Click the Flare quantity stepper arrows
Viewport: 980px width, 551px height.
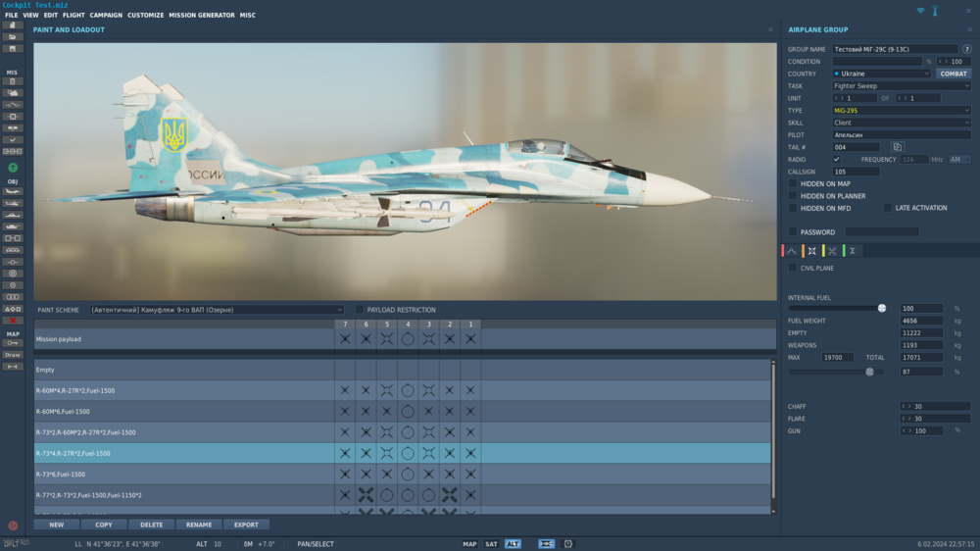(906, 419)
